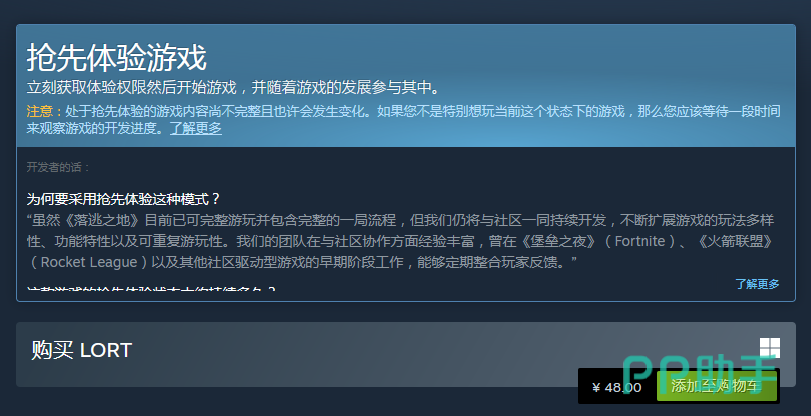This screenshot has width=811, height=416.
Task: Open underlined 了解更多 link in notice
Action: click(x=196, y=128)
